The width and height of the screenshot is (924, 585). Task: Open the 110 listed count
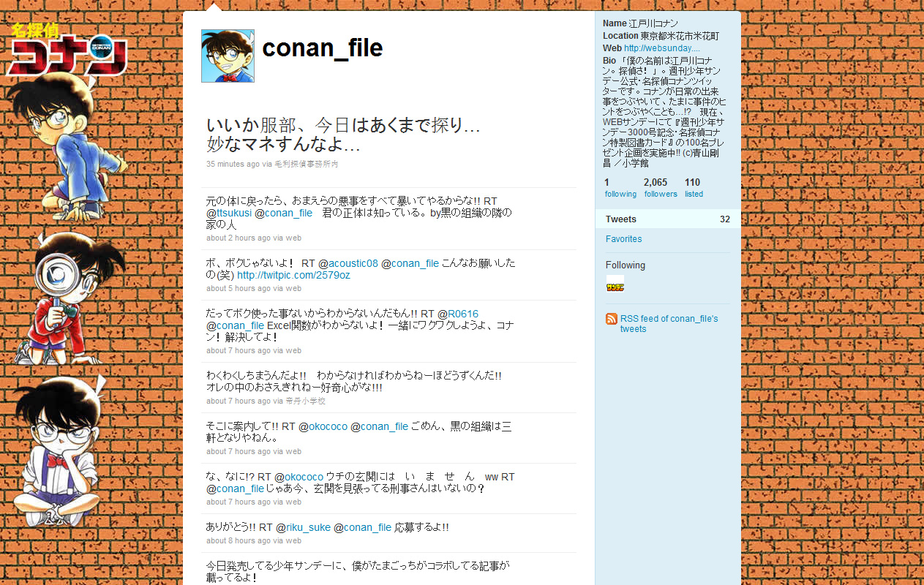(694, 188)
